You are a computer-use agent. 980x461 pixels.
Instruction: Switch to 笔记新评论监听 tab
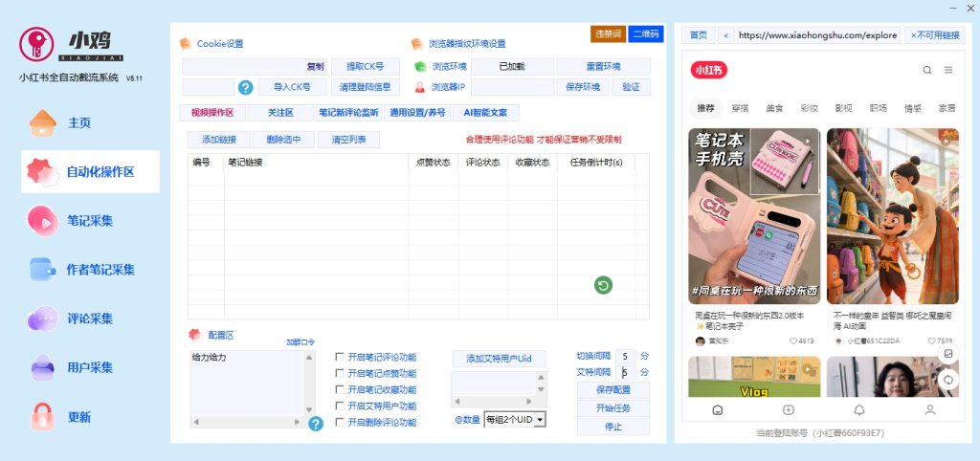click(348, 113)
